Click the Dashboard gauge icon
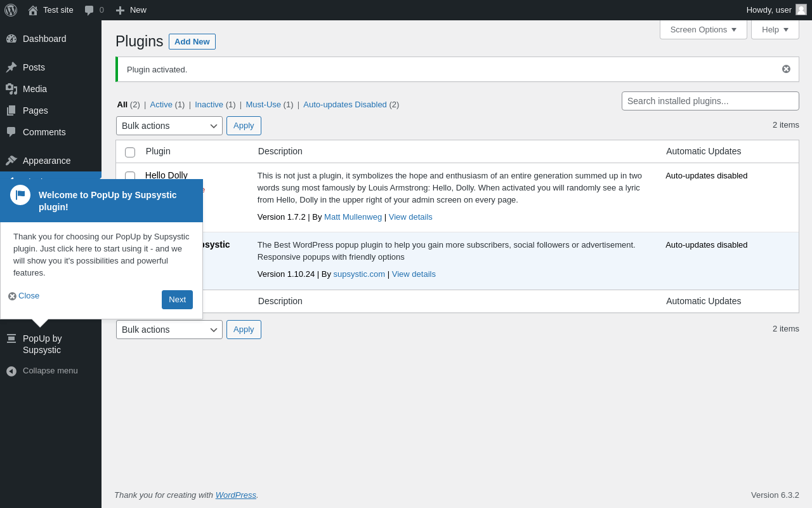Image resolution: width=812 pixels, height=508 pixels. coord(11,39)
